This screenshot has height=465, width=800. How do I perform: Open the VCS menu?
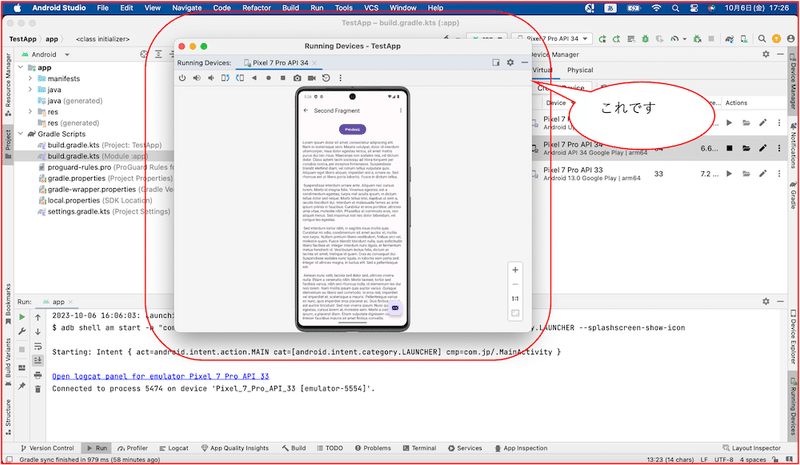coord(371,8)
